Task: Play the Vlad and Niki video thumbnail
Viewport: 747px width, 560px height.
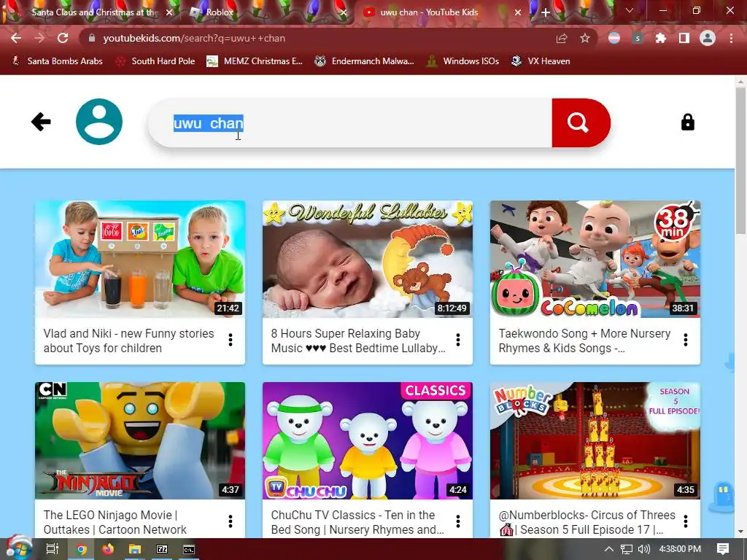Action: pos(140,259)
